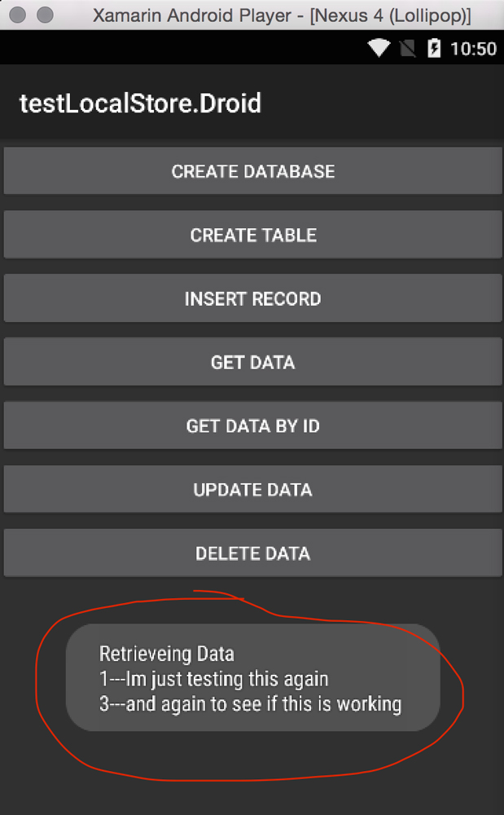
Task: Tap the 10:50 clock in status bar
Action: tap(473, 48)
